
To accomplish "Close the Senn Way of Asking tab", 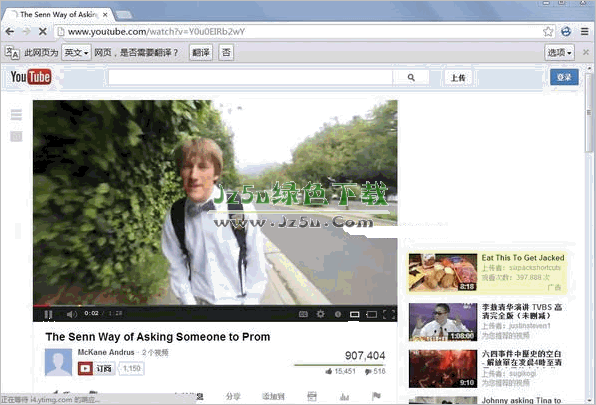I will click(x=105, y=15).
